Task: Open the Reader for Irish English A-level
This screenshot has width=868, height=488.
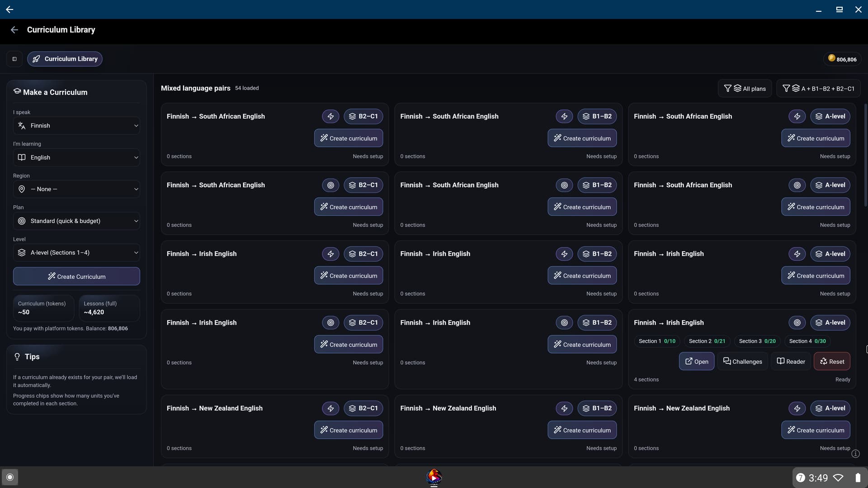Action: click(791, 361)
